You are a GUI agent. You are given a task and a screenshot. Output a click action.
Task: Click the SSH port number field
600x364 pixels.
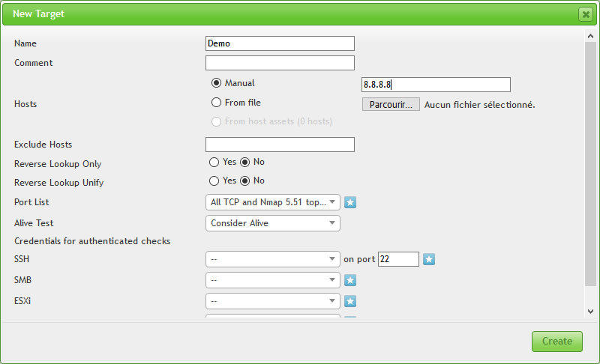pyautogui.click(x=398, y=259)
